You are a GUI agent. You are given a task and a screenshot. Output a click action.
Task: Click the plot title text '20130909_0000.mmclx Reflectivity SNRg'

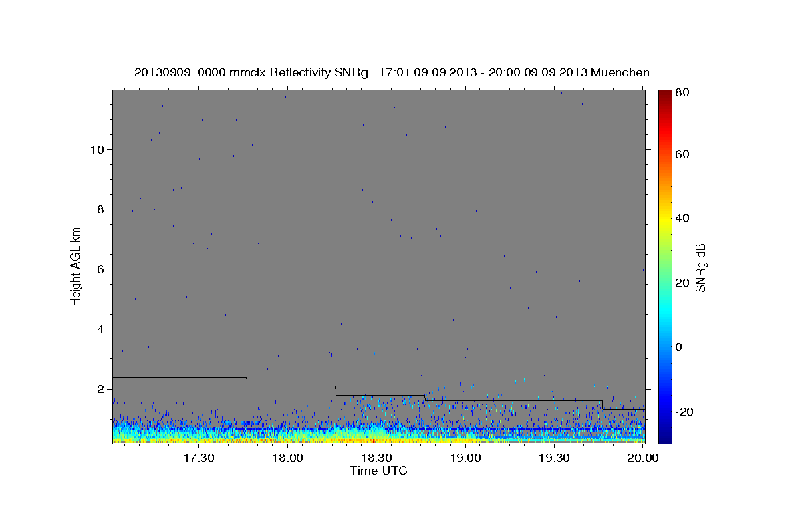tap(251, 72)
